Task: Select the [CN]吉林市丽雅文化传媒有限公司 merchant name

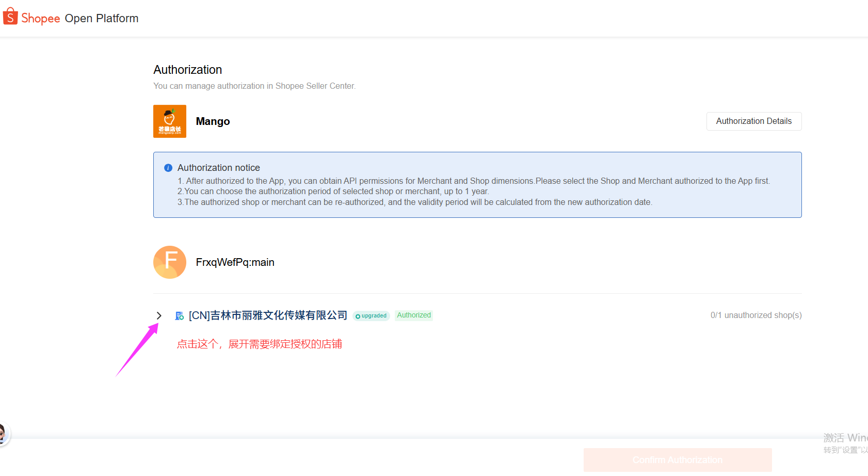Action: click(268, 315)
